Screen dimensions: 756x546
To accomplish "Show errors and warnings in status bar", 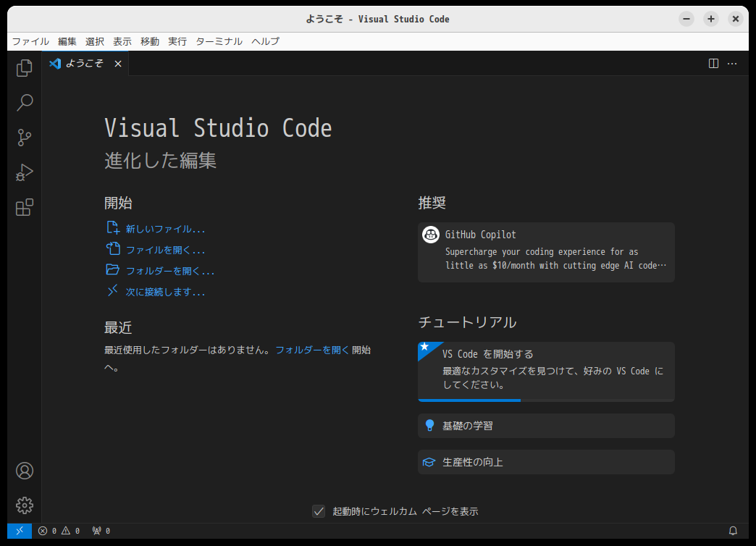I will 59,531.
